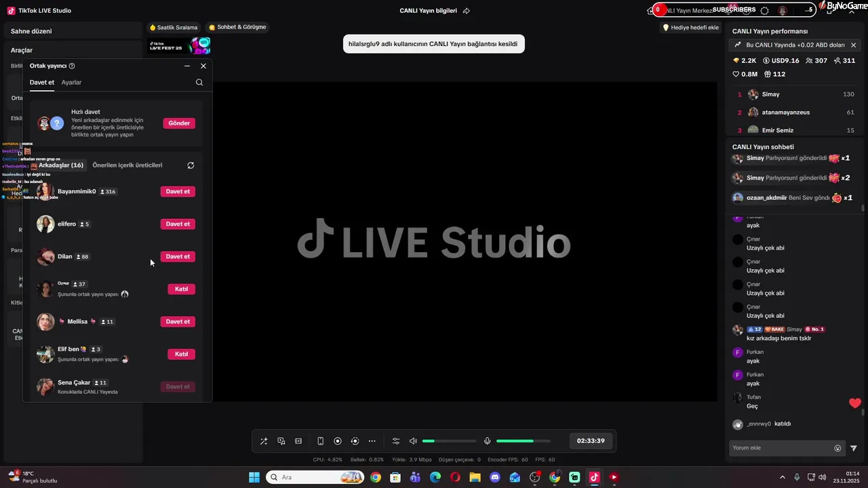Open Sohbet & Görüşme panel
Image resolution: width=868 pixels, height=488 pixels.
point(237,27)
